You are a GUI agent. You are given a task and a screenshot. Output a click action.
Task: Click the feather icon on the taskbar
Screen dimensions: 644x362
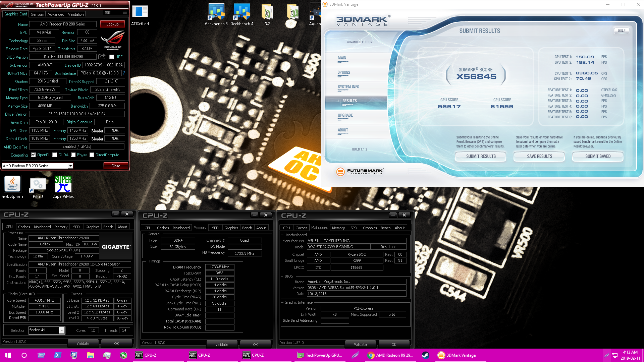point(355,355)
